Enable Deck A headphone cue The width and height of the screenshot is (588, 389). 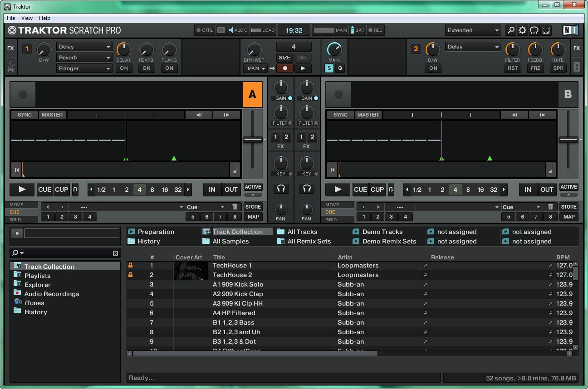pos(281,189)
